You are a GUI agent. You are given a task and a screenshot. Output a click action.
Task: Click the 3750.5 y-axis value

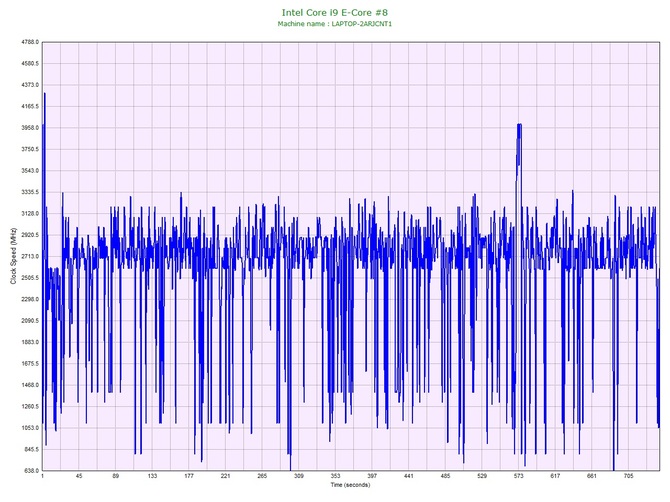tap(30, 149)
